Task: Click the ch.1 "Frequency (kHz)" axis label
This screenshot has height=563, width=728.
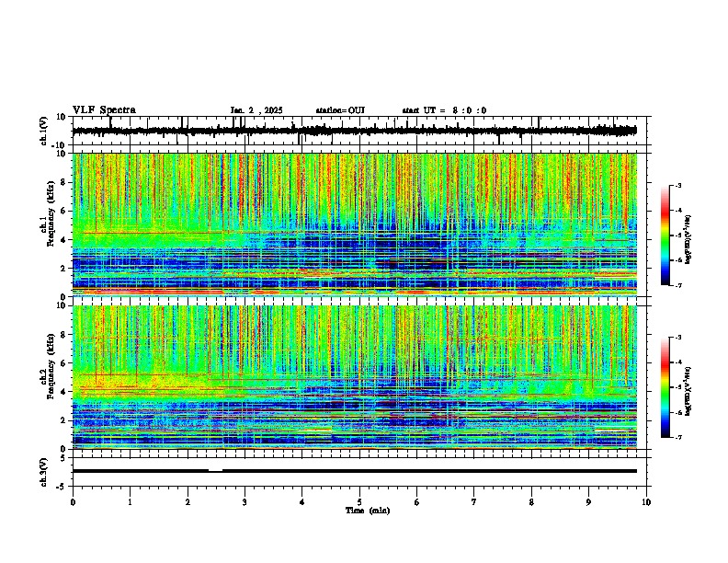Action: pyautogui.click(x=51, y=214)
